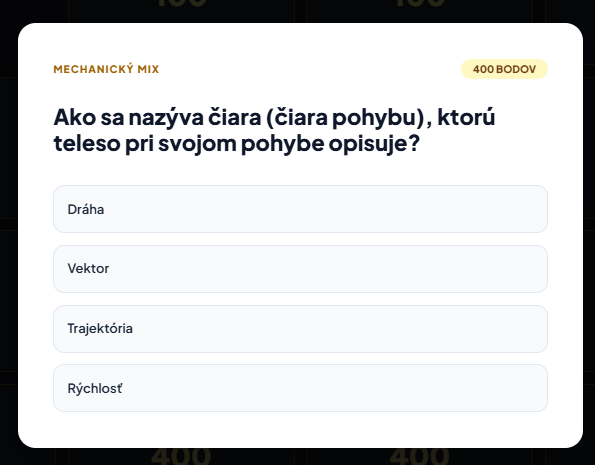Click the word "opisuje?" in the question
595x465 pixels.
coord(374,143)
